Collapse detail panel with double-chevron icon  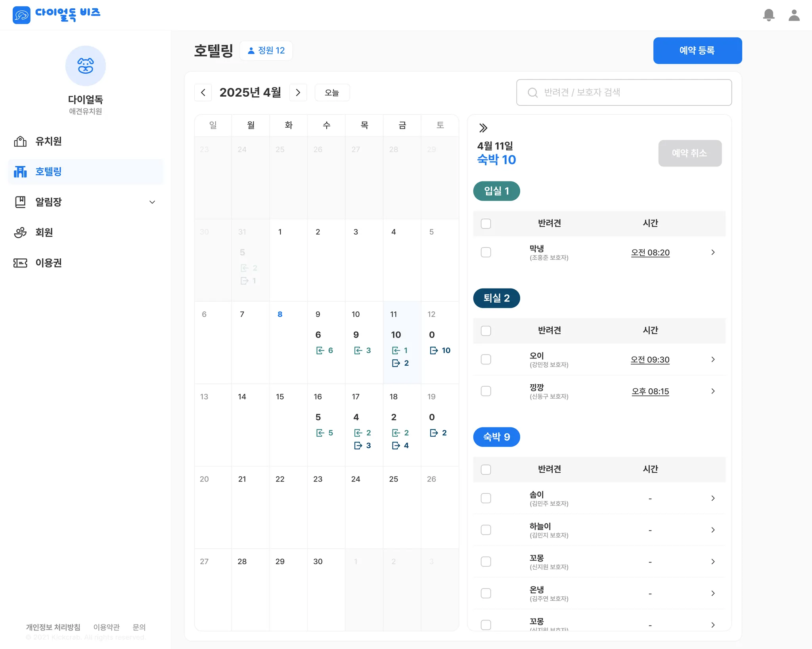click(x=483, y=128)
